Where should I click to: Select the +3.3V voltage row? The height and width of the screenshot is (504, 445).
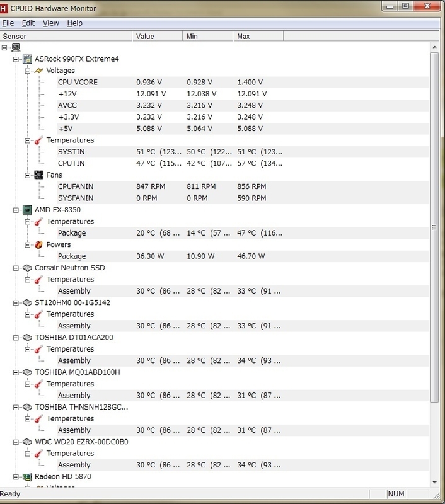point(243,117)
